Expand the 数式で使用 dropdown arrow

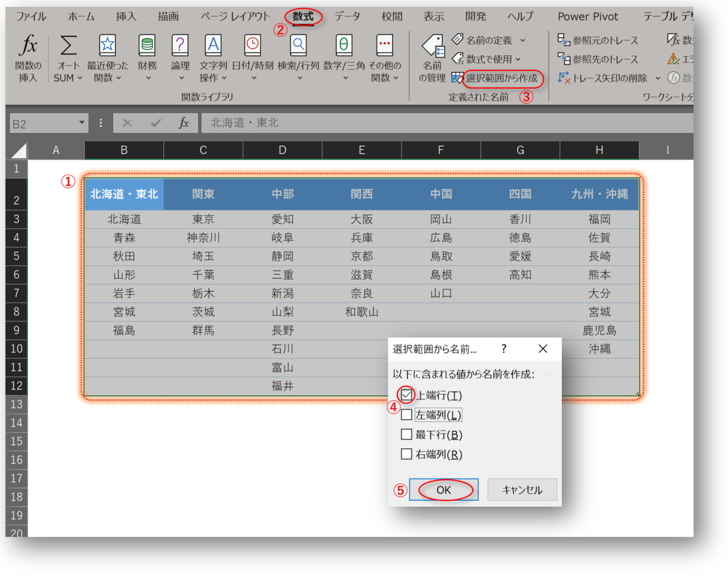517,59
